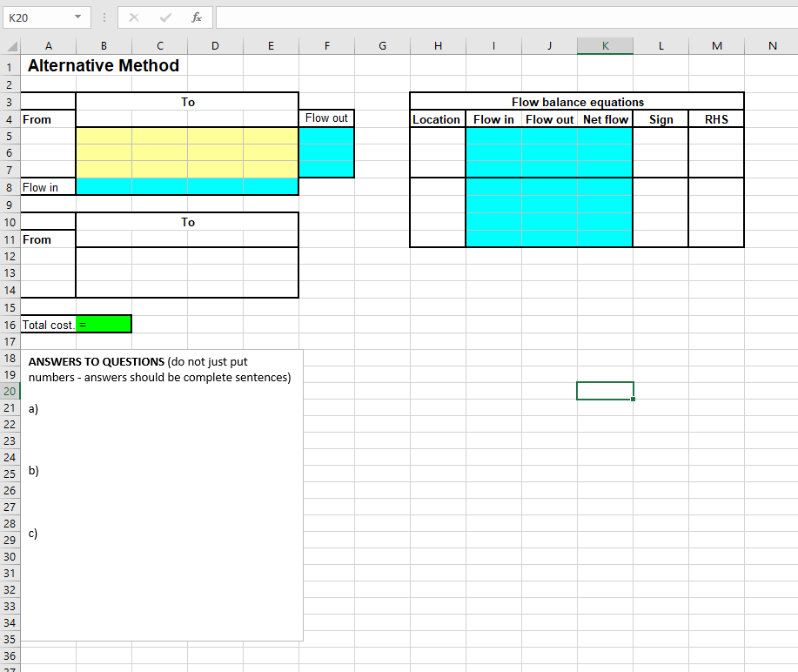Click the second 'To' header in row 10
This screenshot has width=798, height=672.
187,222
